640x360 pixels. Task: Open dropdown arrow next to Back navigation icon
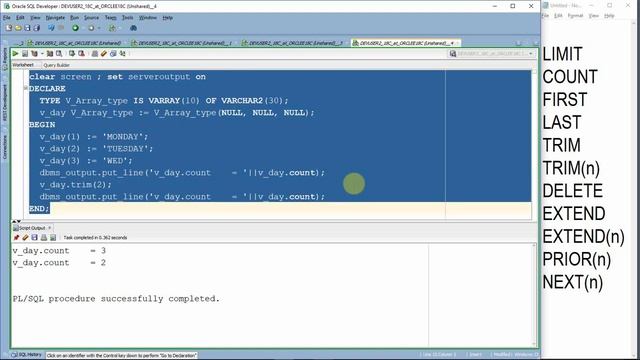tap(83, 28)
